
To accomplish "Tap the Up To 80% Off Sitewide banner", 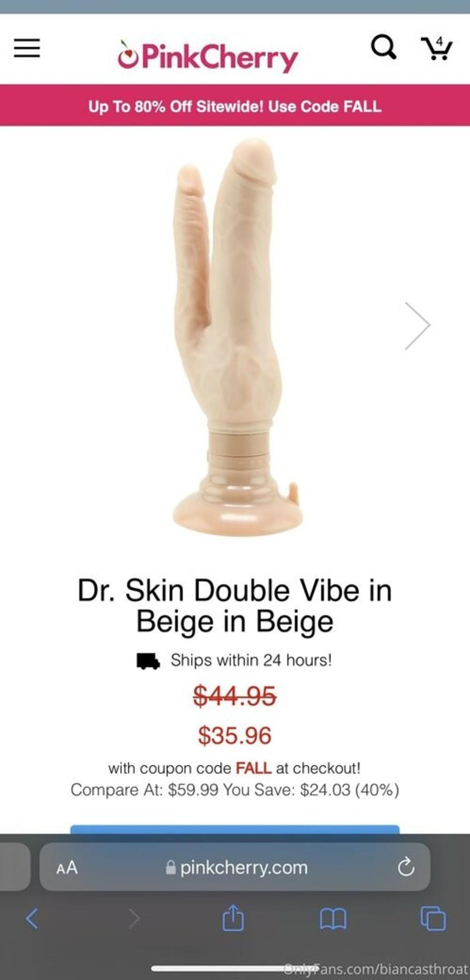I will click(x=235, y=106).
